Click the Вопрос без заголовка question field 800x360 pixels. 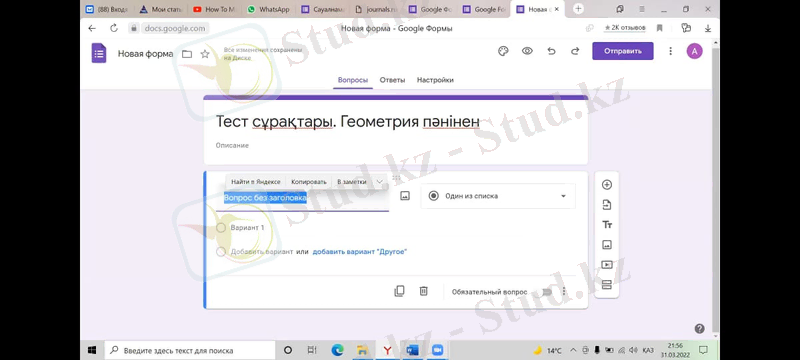(302, 198)
